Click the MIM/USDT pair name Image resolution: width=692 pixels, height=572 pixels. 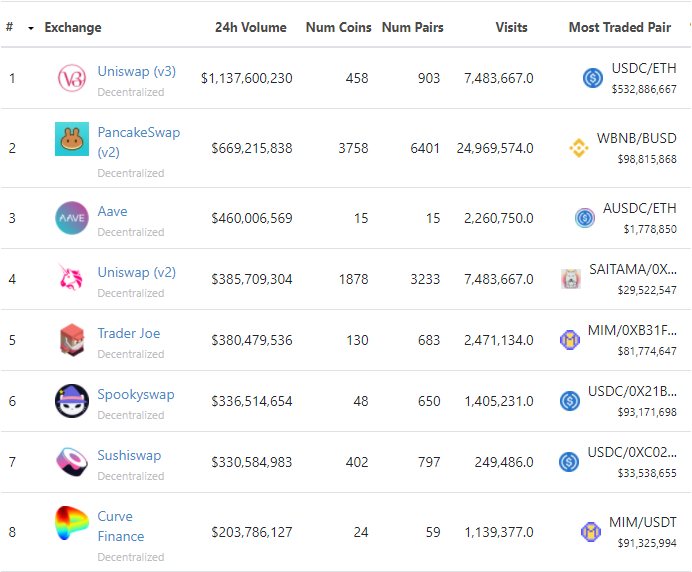(643, 522)
